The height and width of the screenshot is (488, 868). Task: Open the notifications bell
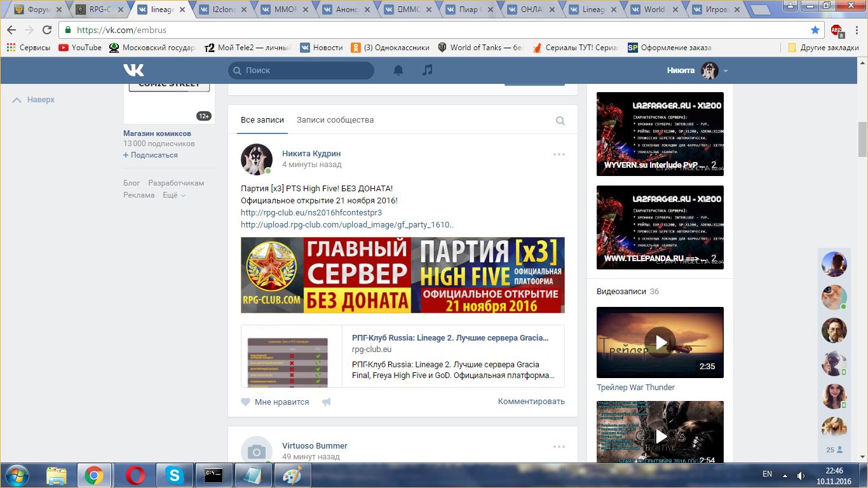(x=398, y=71)
